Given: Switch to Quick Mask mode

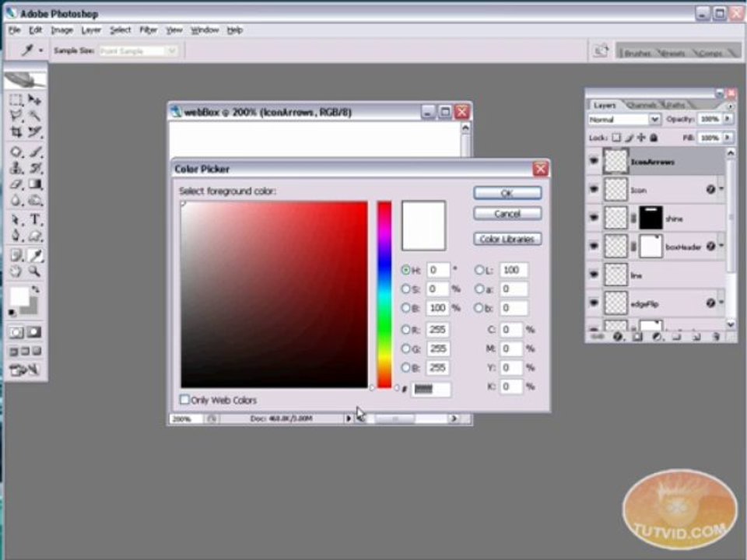Looking at the screenshot, I should point(34,332).
